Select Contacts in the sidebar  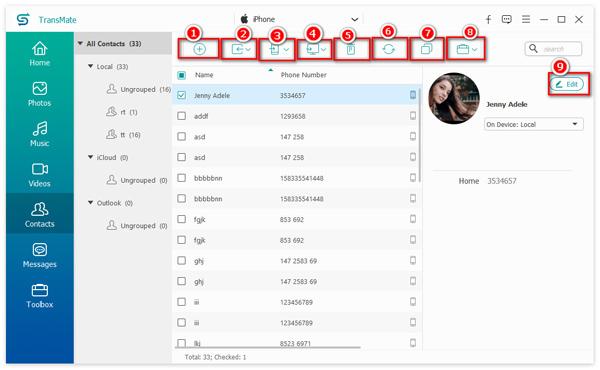pyautogui.click(x=40, y=215)
